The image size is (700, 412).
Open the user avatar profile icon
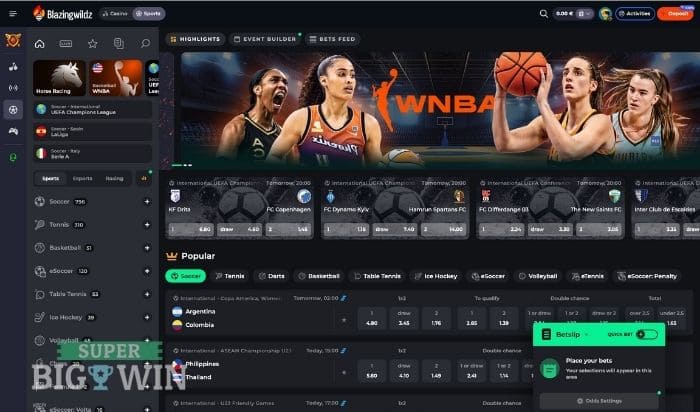[605, 14]
